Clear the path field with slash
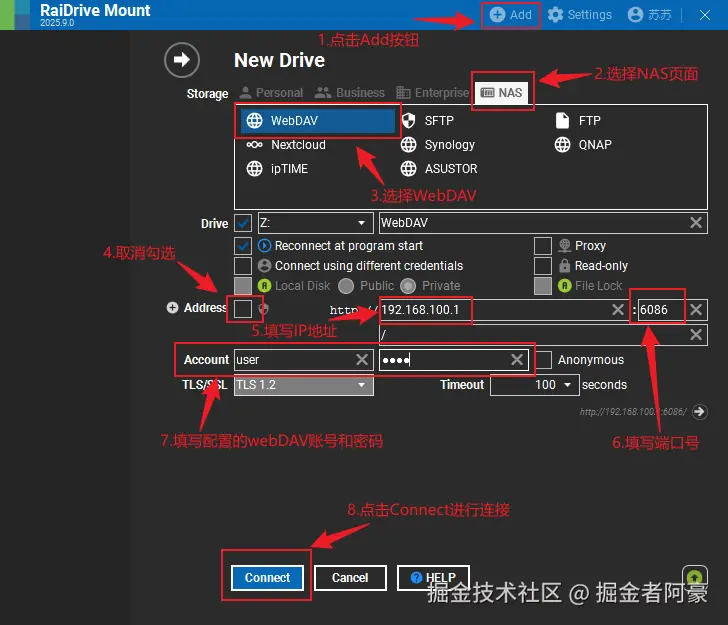The width and height of the screenshot is (728, 625). [696, 335]
